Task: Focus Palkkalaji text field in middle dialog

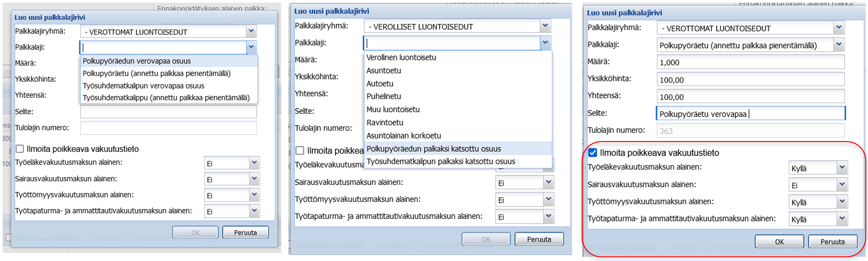Action: click(x=452, y=43)
